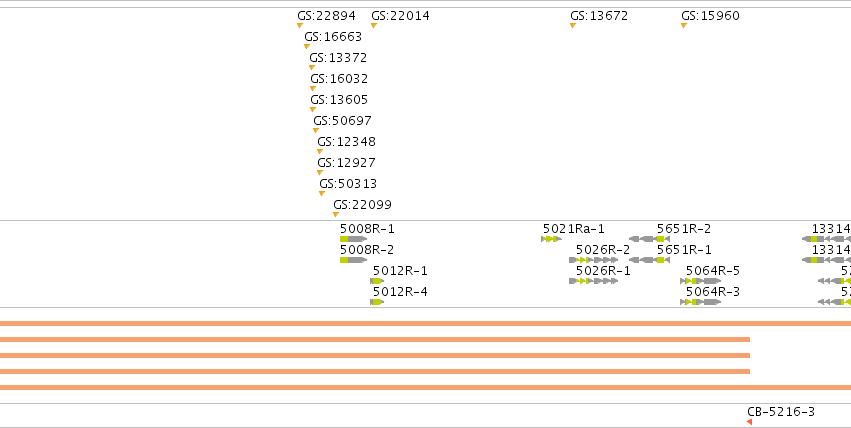Select the 5021Ra-1 gene glyph
Screen dimensions: 851x428
pos(551,239)
